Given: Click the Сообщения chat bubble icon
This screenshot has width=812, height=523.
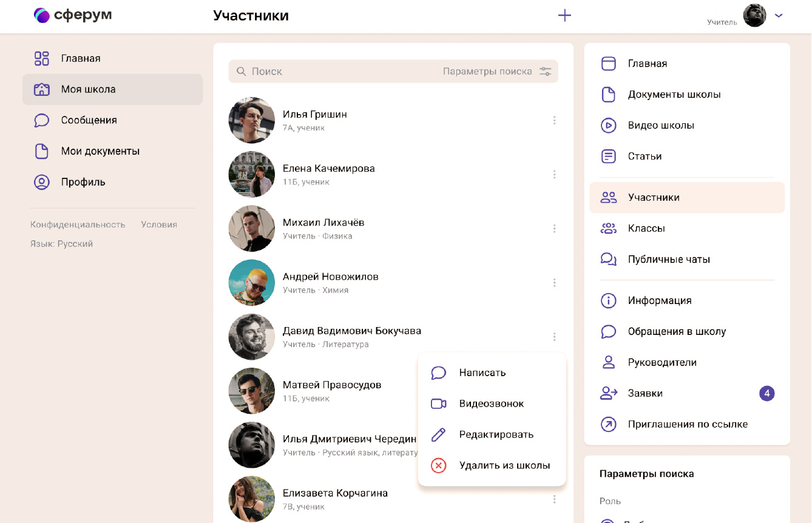Looking at the screenshot, I should (x=41, y=120).
